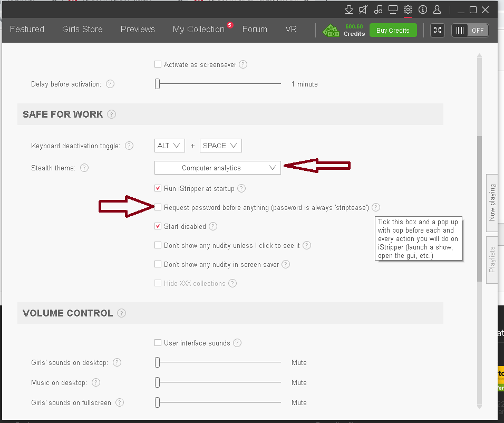Click help icon beside VOLUME CONTROL heading

(x=121, y=313)
